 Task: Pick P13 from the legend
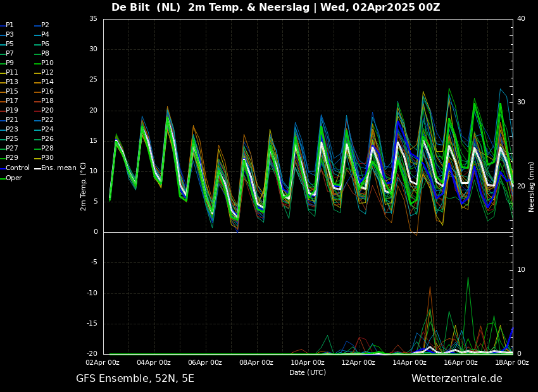[x=9, y=82]
